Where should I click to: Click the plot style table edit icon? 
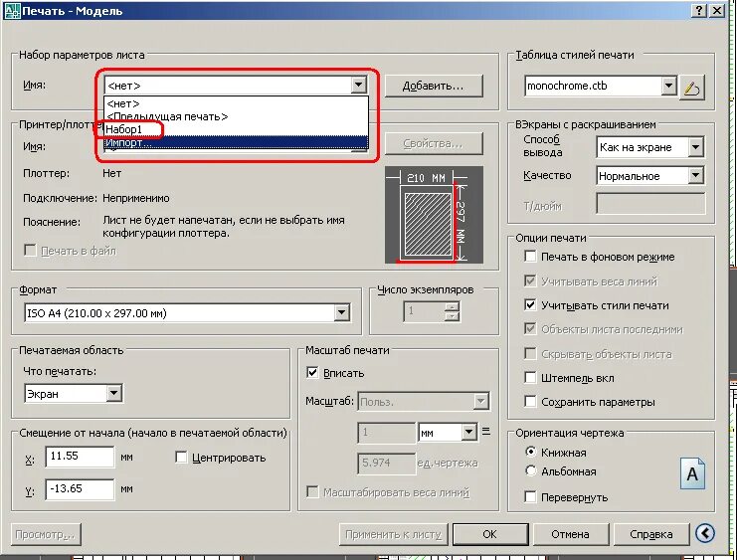(692, 87)
